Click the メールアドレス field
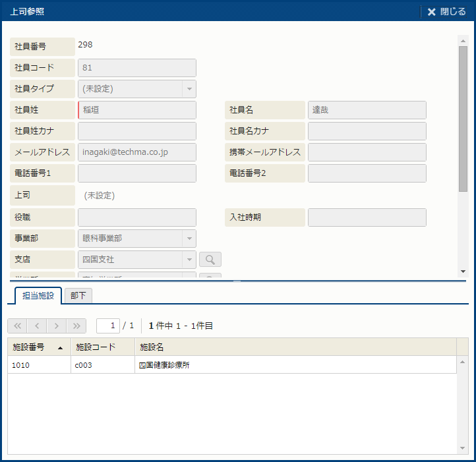Viewport: 476px width, 462px height. (137, 152)
